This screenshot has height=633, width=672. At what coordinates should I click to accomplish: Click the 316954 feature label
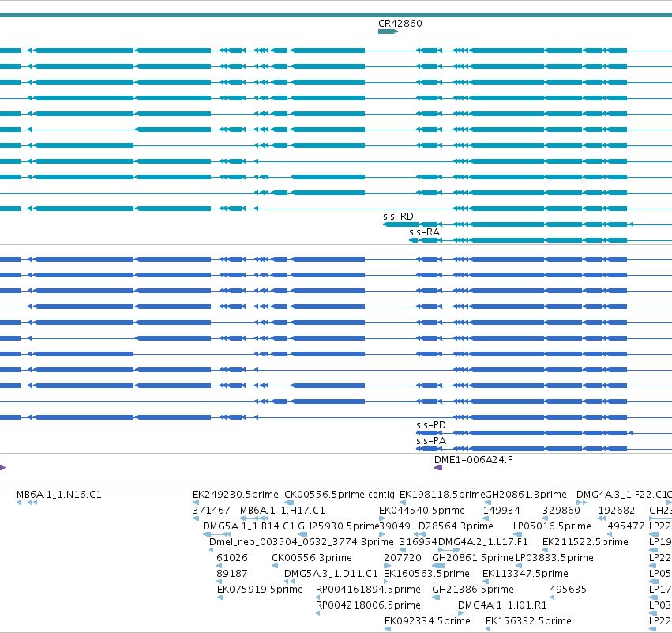pyautogui.click(x=419, y=542)
